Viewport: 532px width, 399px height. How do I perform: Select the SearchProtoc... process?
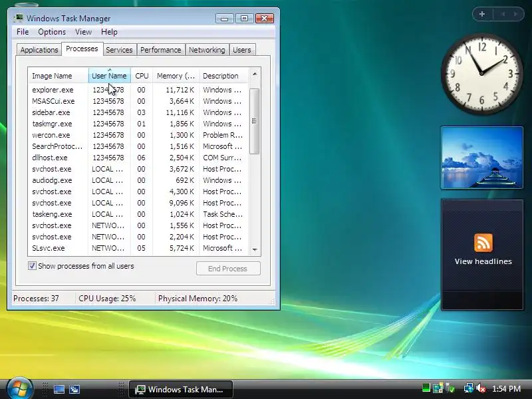click(138, 146)
